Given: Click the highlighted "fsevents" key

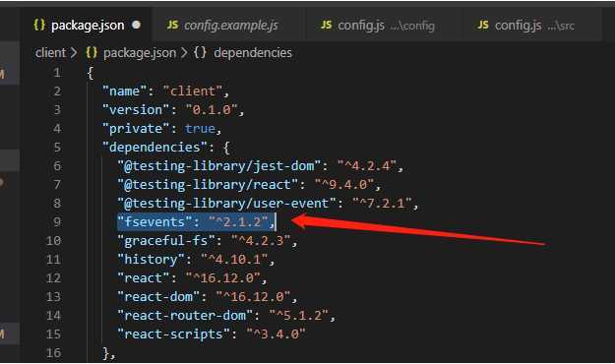Looking at the screenshot, I should tap(154, 222).
